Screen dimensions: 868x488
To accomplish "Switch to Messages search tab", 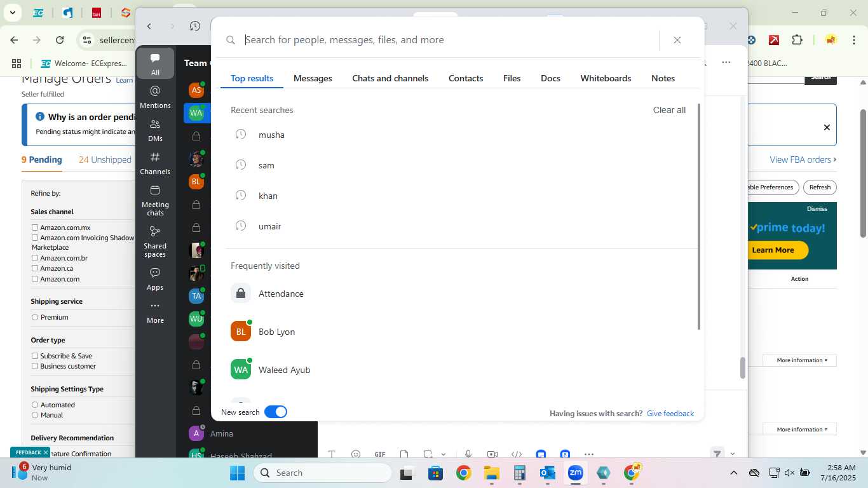I will tap(313, 78).
